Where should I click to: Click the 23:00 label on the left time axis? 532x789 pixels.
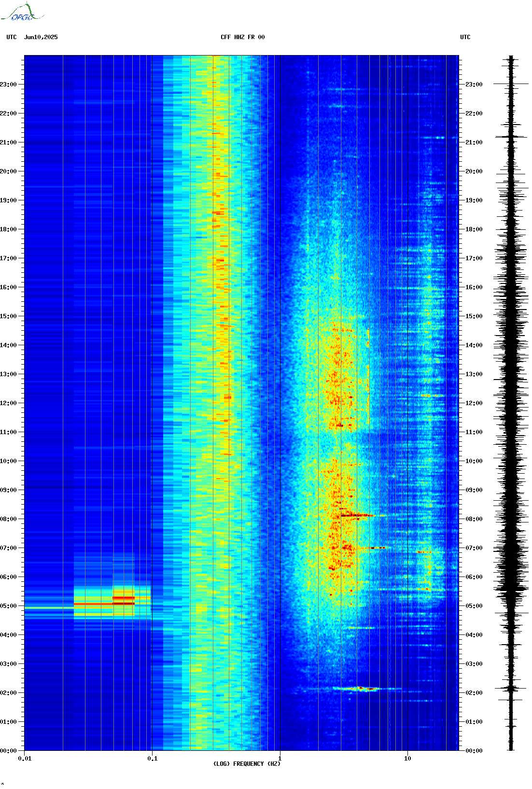tap(8, 85)
